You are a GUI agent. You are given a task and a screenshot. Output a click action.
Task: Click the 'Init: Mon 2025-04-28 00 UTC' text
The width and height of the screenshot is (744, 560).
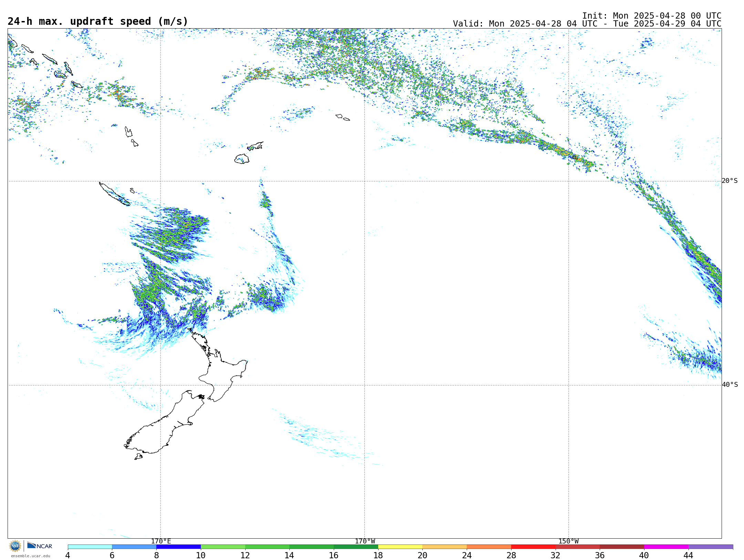652,16
